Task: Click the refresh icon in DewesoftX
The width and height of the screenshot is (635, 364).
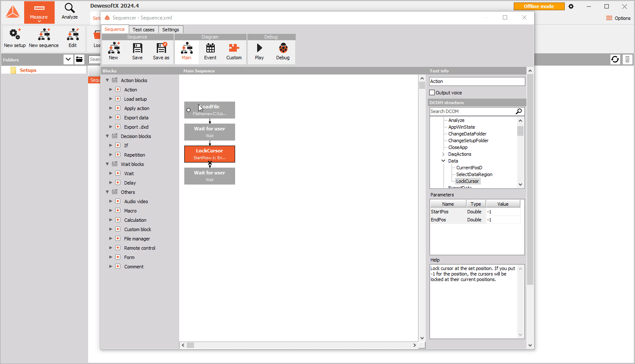Action: pyautogui.click(x=615, y=59)
